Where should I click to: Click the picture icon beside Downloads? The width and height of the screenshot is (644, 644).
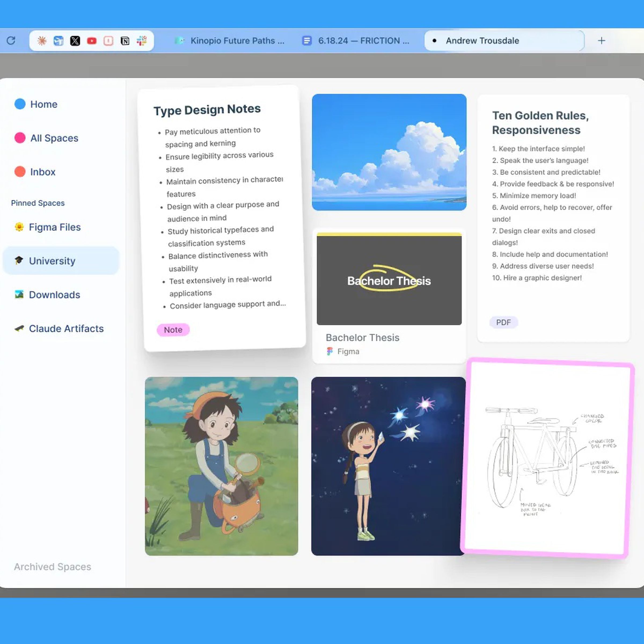coord(19,294)
